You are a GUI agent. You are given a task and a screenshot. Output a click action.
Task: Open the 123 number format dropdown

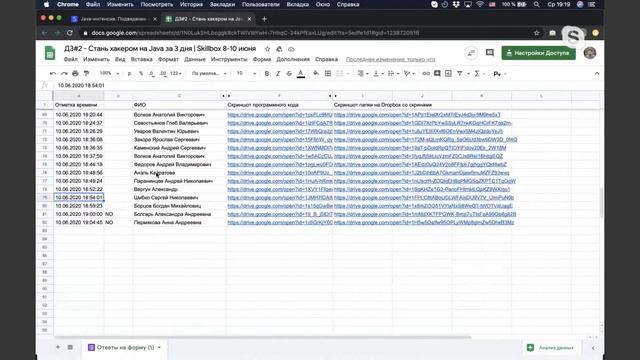[x=176, y=73]
